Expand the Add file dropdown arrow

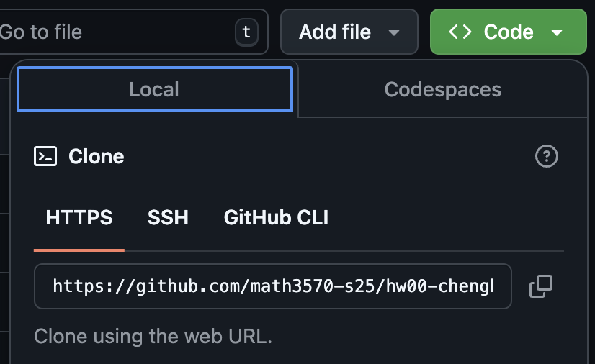pyautogui.click(x=394, y=32)
